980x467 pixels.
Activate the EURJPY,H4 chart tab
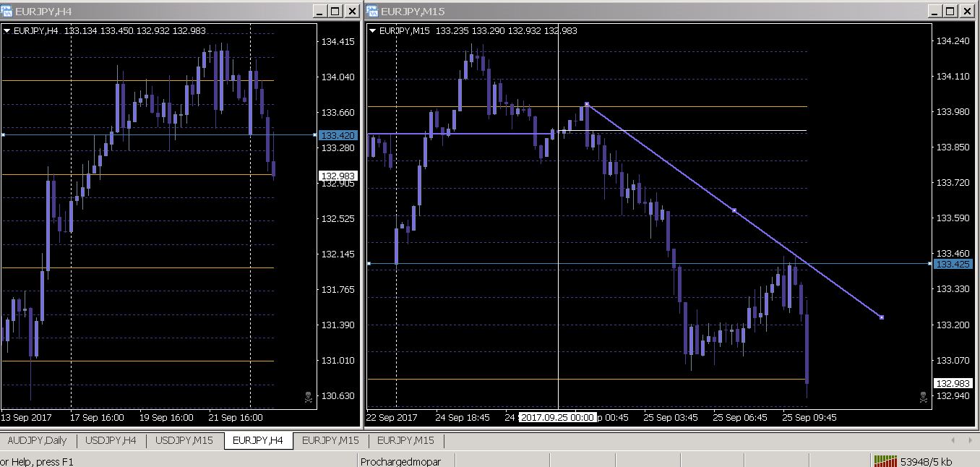pyautogui.click(x=259, y=440)
